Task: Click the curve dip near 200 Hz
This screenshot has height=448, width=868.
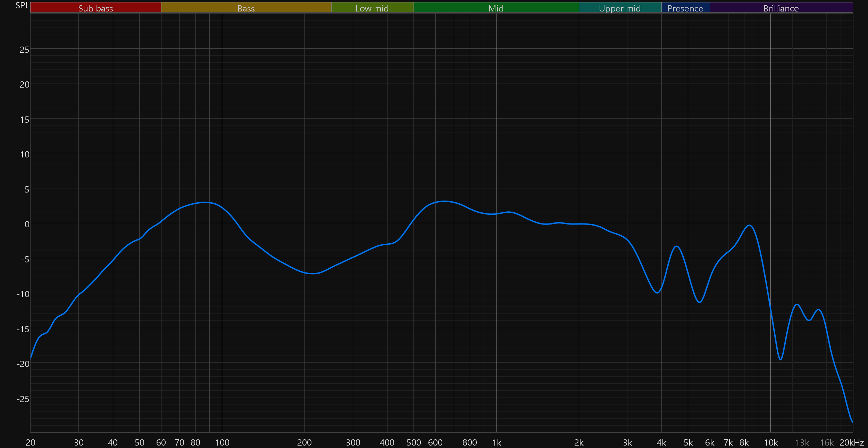Action: pyautogui.click(x=313, y=274)
